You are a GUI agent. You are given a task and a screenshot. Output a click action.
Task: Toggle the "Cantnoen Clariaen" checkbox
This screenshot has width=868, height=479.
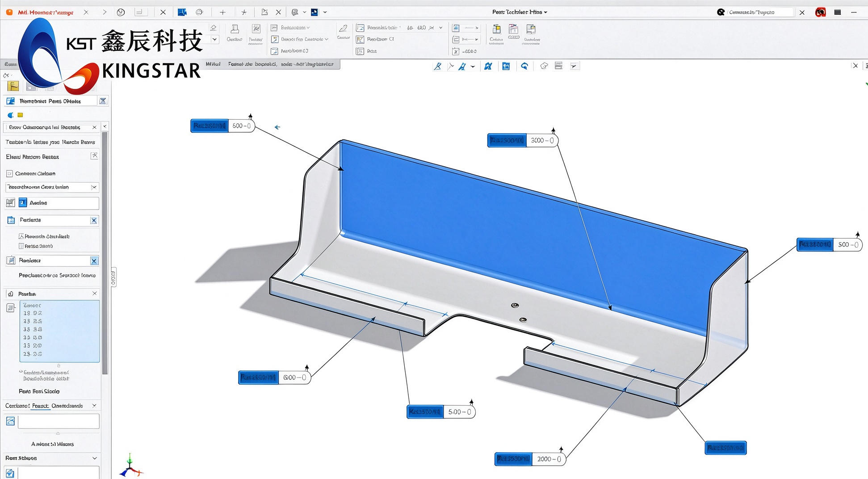pyautogui.click(x=9, y=173)
